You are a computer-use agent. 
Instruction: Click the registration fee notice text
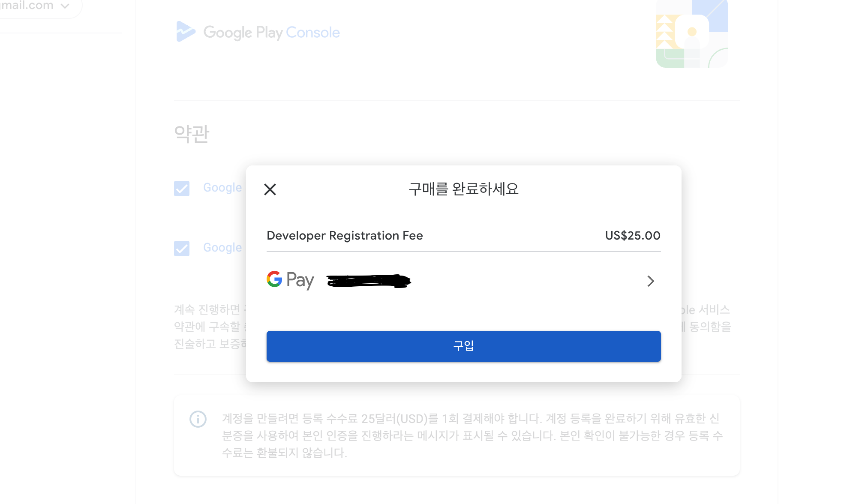[x=472, y=435]
